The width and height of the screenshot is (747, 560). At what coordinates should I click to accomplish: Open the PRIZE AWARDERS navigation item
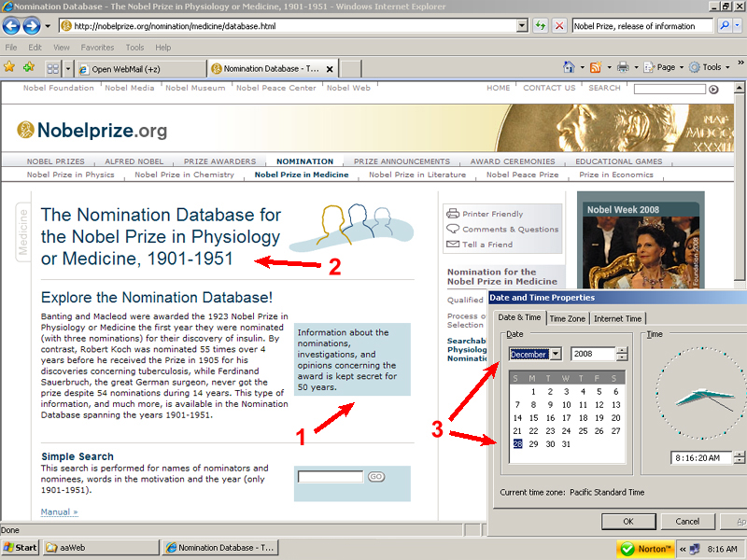[219, 161]
